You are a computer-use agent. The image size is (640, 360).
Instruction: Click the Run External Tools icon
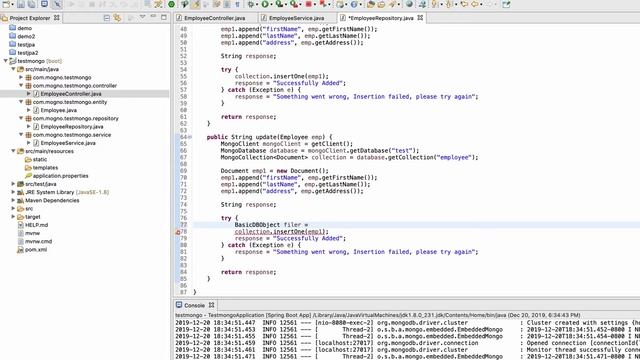point(294,4)
